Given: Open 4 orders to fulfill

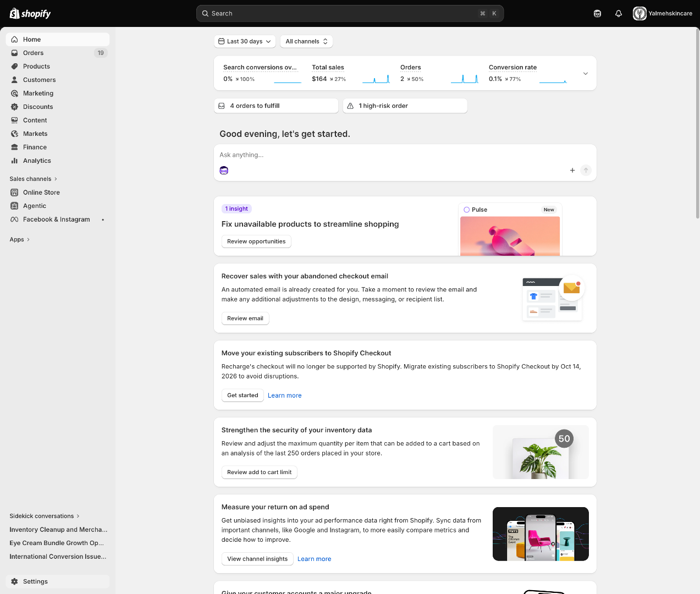Looking at the screenshot, I should pos(276,106).
